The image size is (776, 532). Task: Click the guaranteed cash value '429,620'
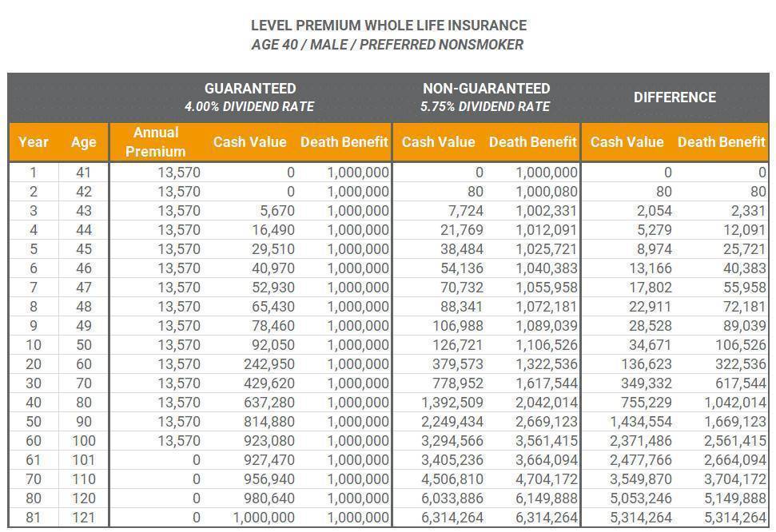pyautogui.click(x=269, y=383)
